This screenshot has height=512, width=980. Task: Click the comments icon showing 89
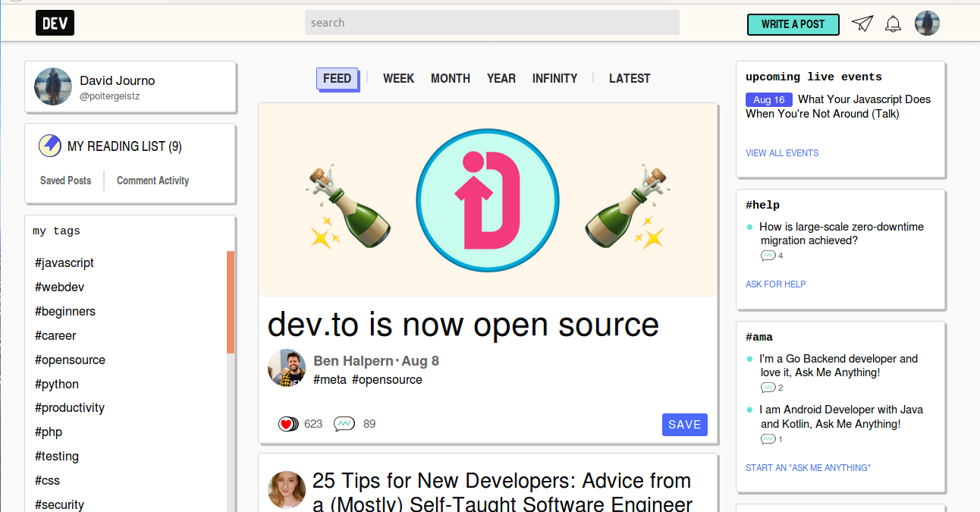coord(344,424)
